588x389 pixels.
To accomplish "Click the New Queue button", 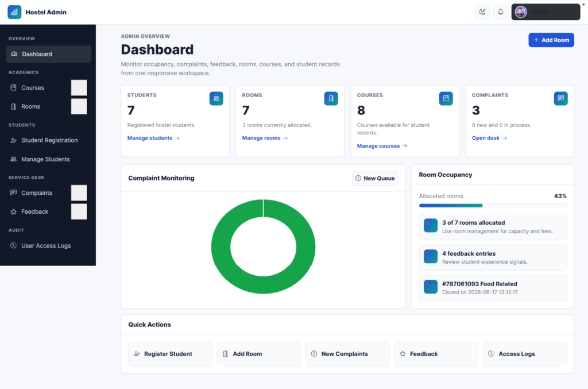I will (x=375, y=178).
